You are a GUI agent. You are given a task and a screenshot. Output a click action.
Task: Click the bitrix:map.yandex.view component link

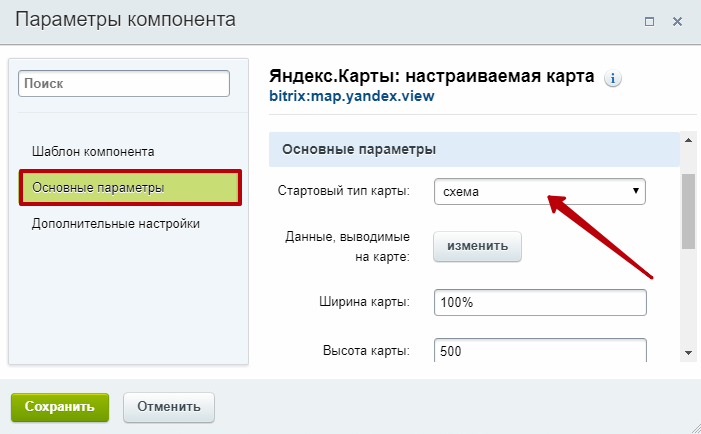coord(352,96)
